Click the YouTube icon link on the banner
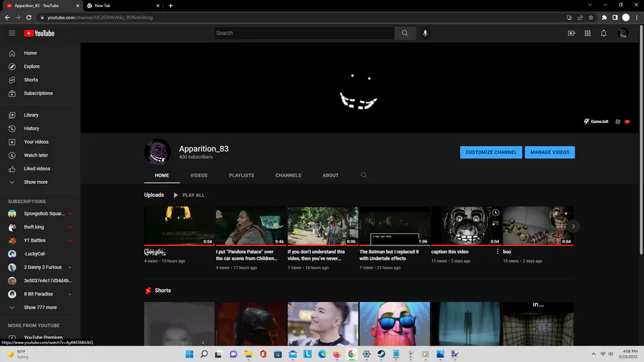This screenshot has width=644, height=362. point(627,122)
